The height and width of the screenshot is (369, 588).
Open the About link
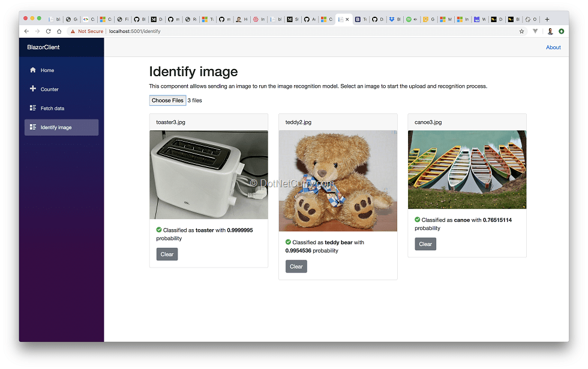click(553, 47)
